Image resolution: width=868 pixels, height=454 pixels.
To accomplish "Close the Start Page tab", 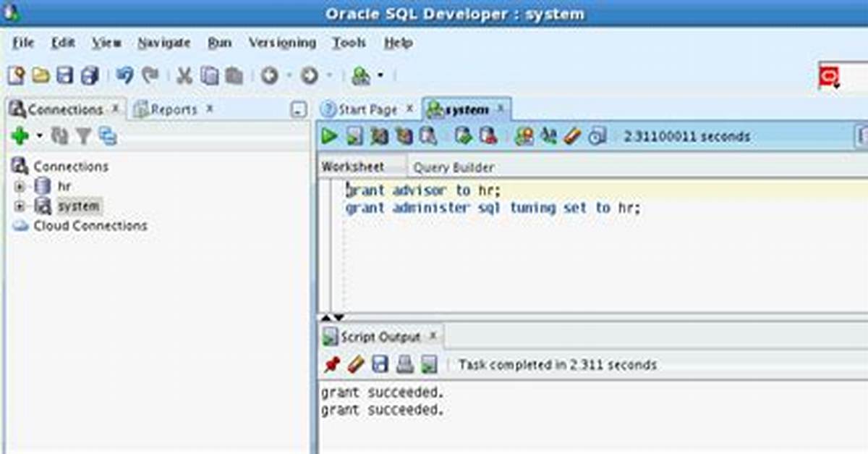I will [x=409, y=109].
